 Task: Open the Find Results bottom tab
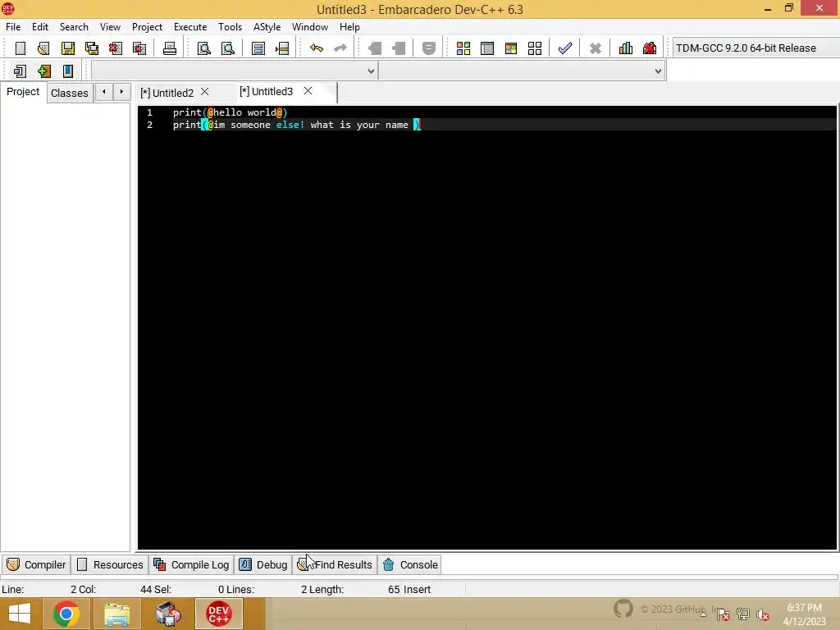[335, 564]
